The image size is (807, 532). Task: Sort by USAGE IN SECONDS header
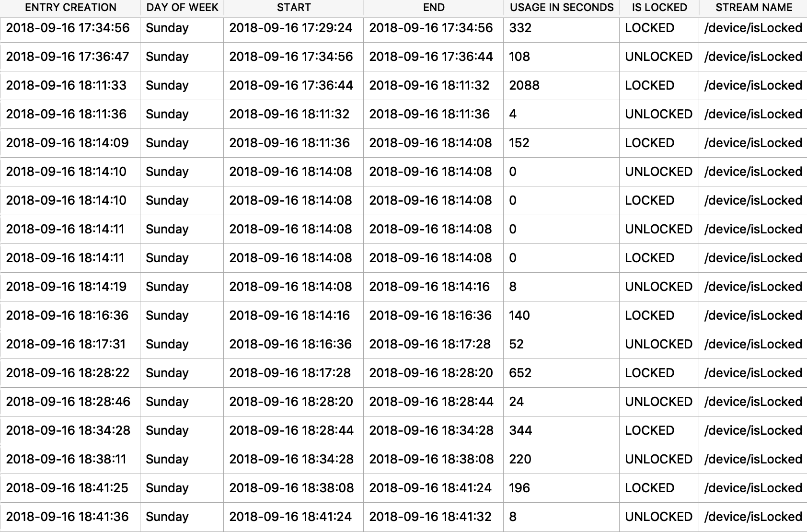click(562, 8)
